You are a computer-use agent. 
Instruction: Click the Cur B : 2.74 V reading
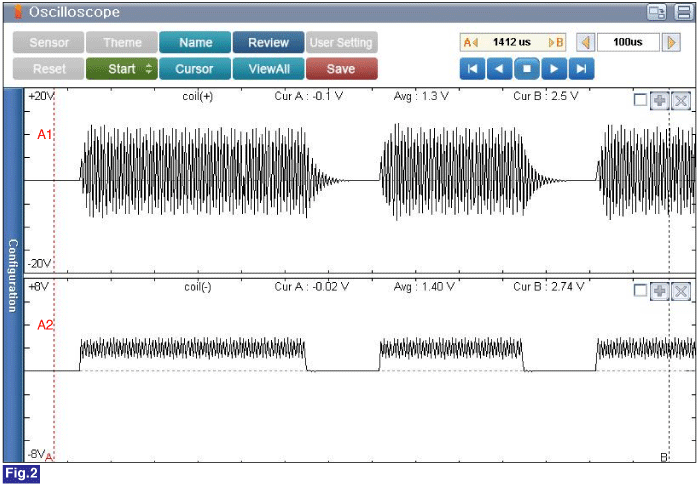(x=549, y=287)
